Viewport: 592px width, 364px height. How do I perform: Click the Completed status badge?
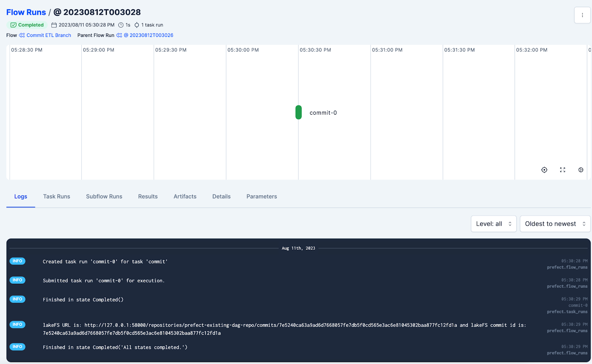[x=27, y=25]
